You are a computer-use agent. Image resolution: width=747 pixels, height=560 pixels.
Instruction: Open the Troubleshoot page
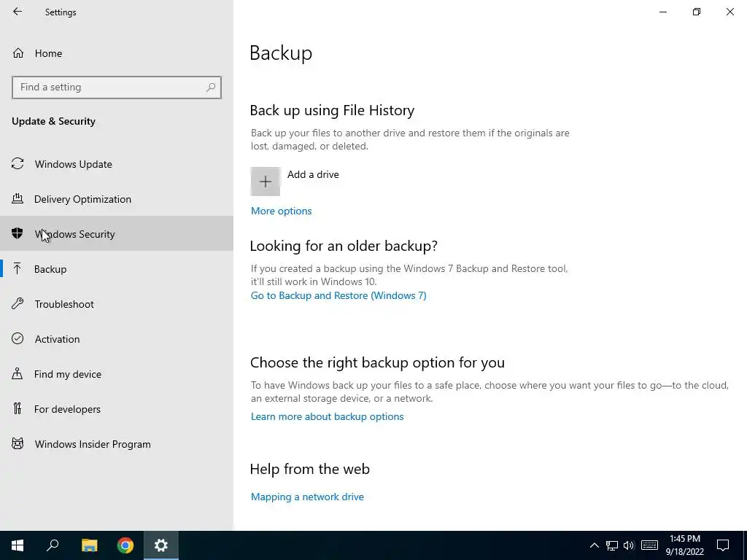click(x=117, y=303)
